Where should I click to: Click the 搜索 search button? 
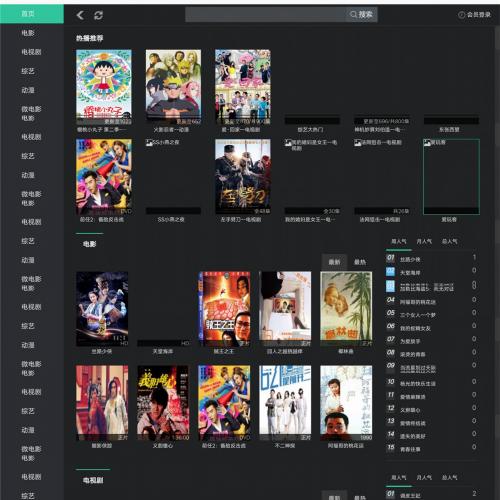361,14
